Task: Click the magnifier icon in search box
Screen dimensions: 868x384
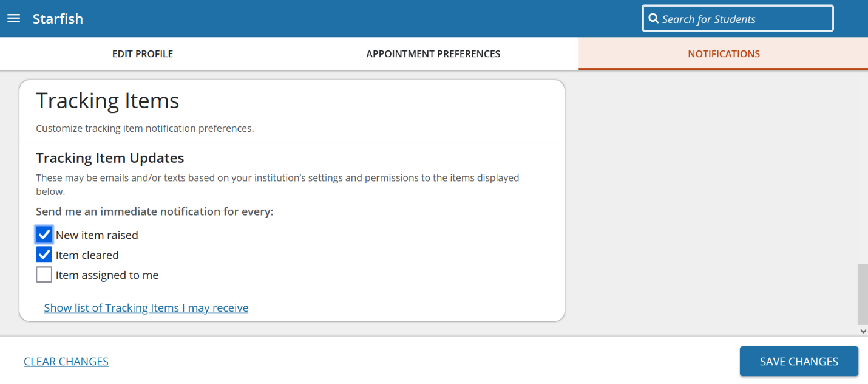Action: tap(654, 19)
